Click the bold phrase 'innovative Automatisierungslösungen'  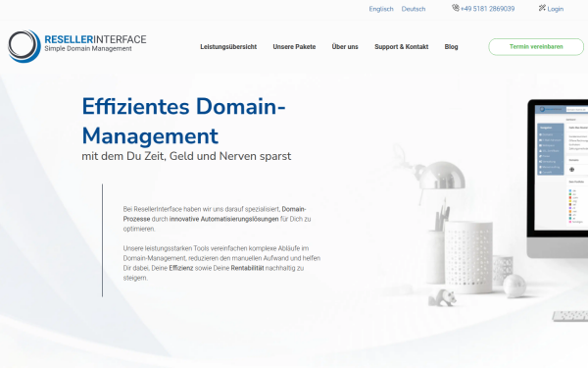(x=223, y=219)
